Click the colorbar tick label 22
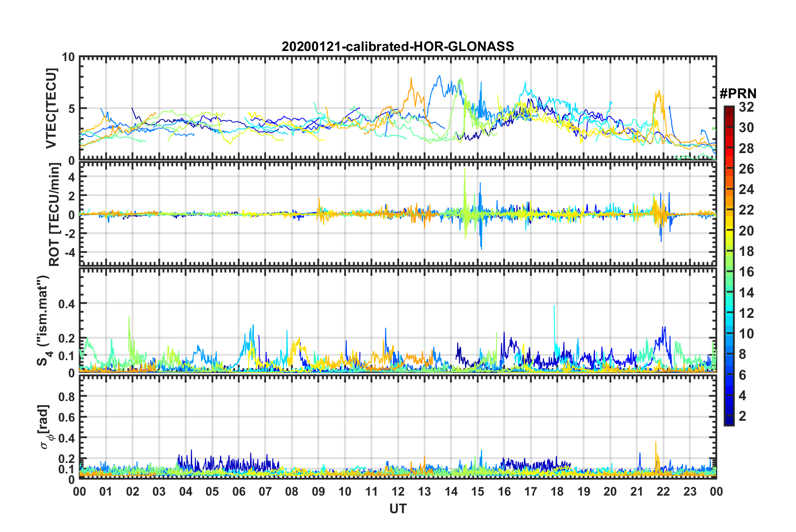 [x=746, y=210]
